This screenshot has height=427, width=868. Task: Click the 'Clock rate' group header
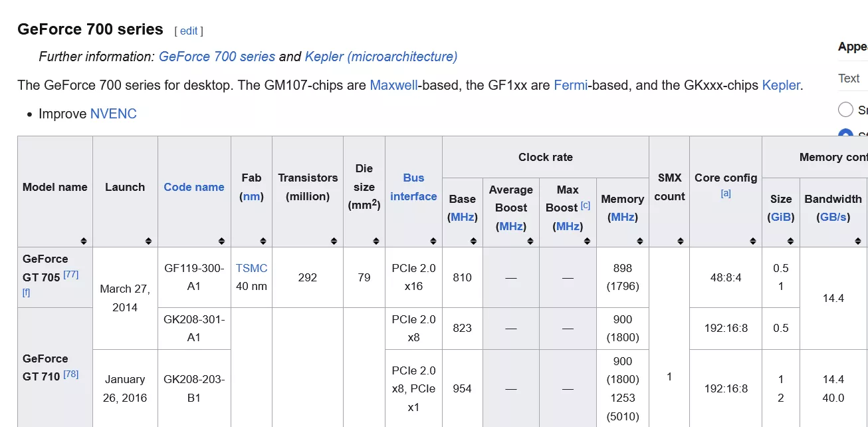(x=546, y=157)
